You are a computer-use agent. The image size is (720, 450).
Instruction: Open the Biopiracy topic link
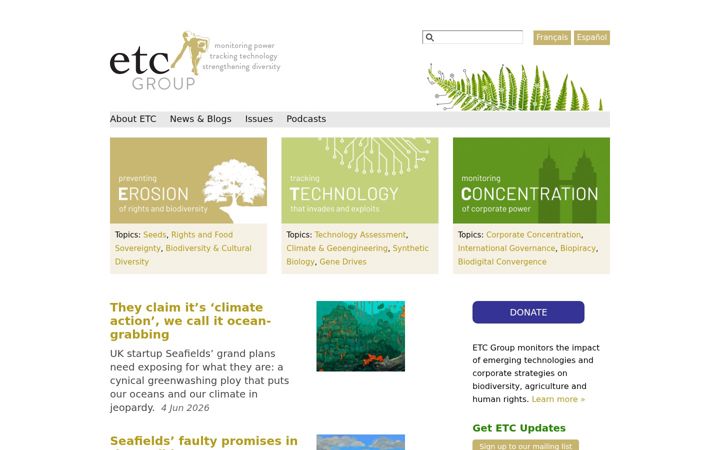(x=578, y=248)
